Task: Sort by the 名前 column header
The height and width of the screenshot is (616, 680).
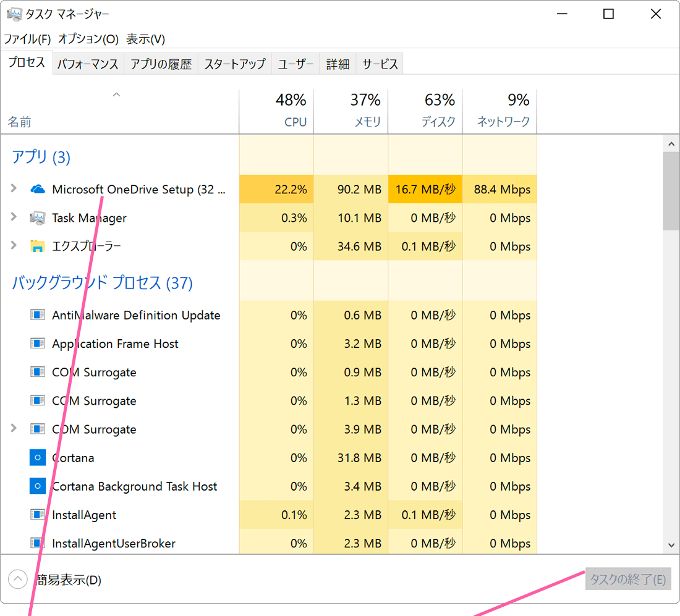Action: (120, 112)
